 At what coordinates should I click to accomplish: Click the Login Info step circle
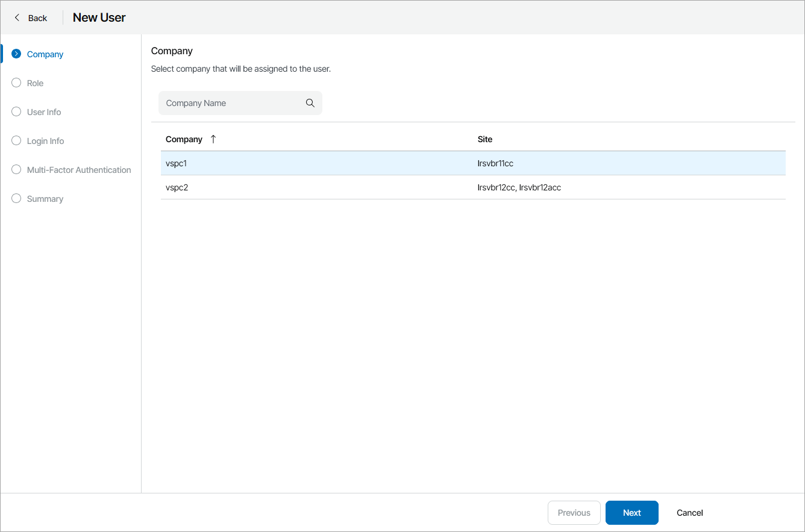[16, 141]
